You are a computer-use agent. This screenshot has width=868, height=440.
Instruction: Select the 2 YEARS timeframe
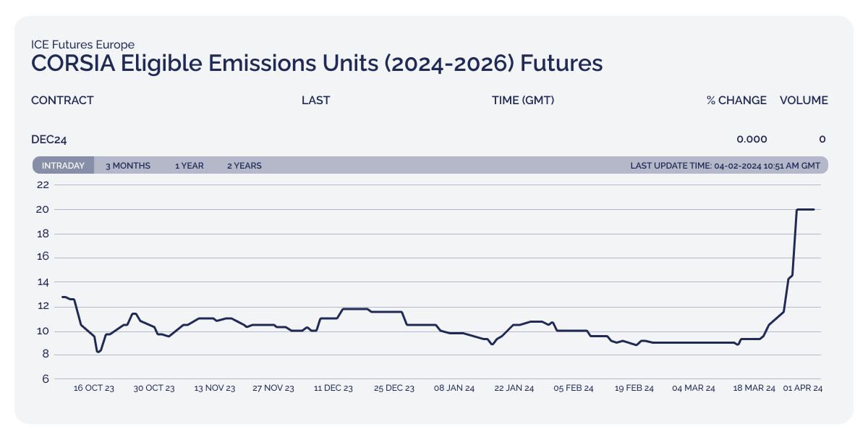244,165
